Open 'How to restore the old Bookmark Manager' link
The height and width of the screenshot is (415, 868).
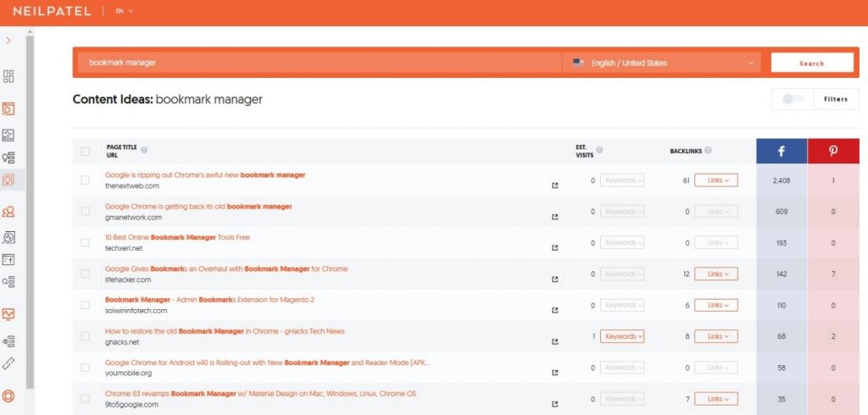point(225,331)
